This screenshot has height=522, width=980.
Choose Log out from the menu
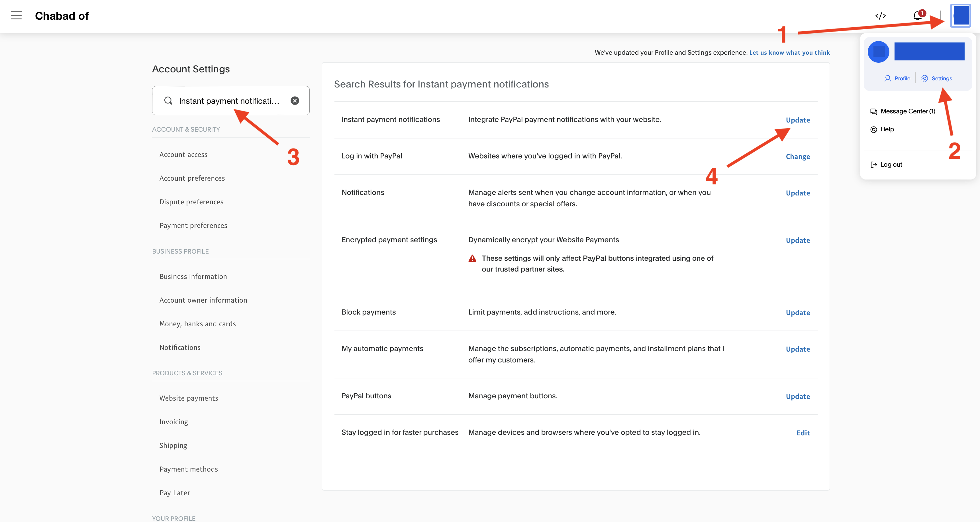click(x=891, y=164)
